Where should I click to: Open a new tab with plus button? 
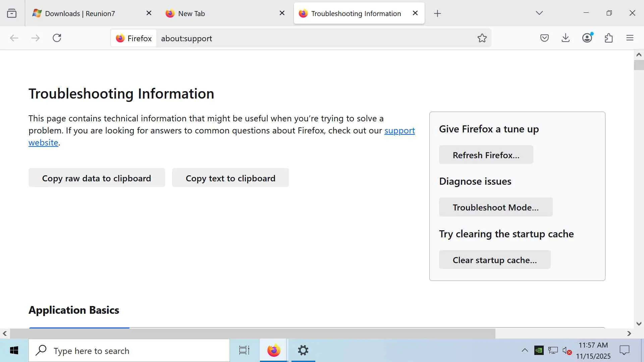(437, 13)
